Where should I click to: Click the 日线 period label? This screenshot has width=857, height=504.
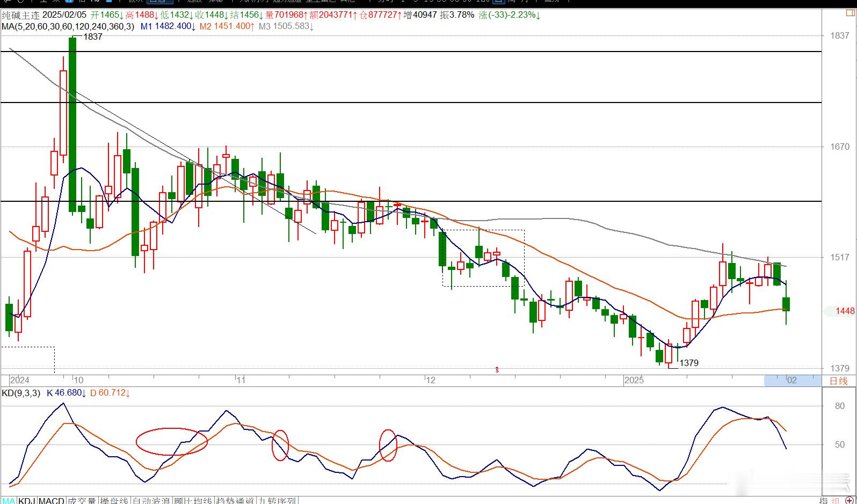839,381
